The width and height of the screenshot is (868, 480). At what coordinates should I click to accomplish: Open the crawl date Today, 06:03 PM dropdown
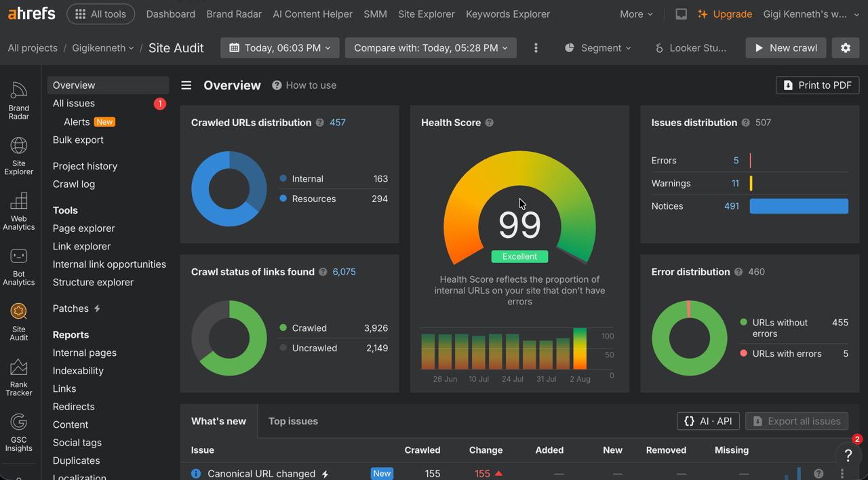(279, 48)
